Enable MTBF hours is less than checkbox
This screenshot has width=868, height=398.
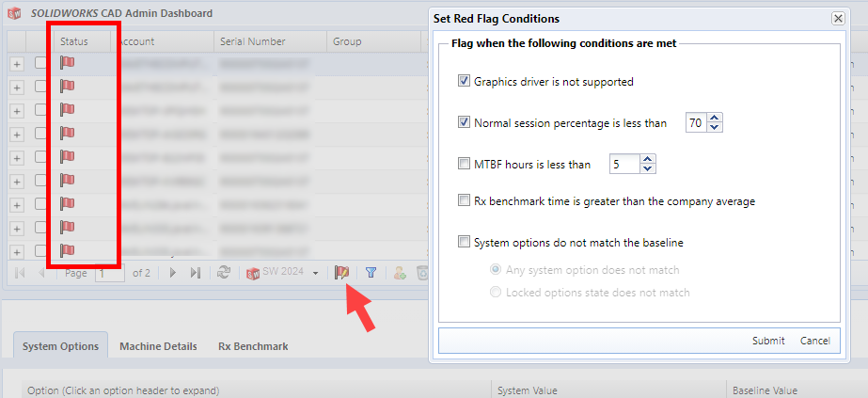click(464, 164)
